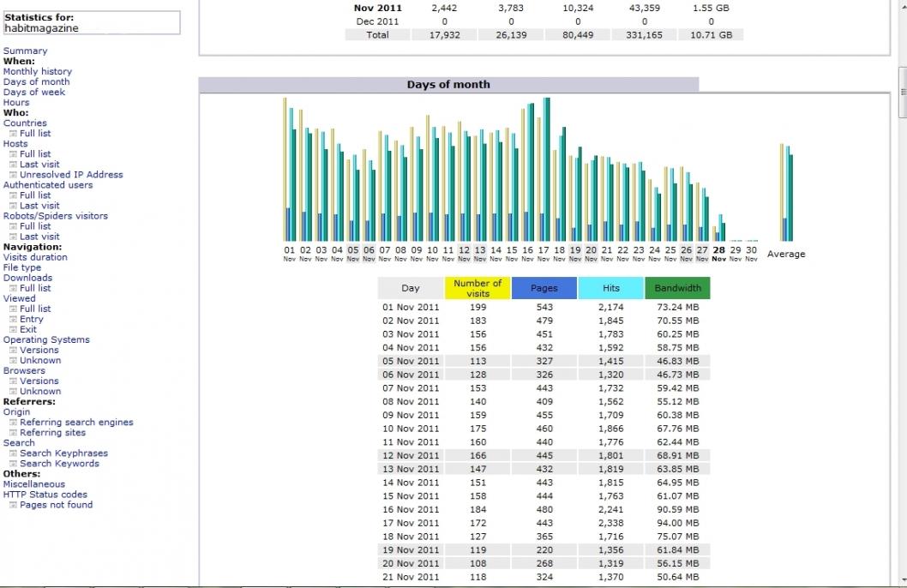Open Hosts Full list link
Image resolution: width=907 pixels, height=588 pixels.
[35, 153]
